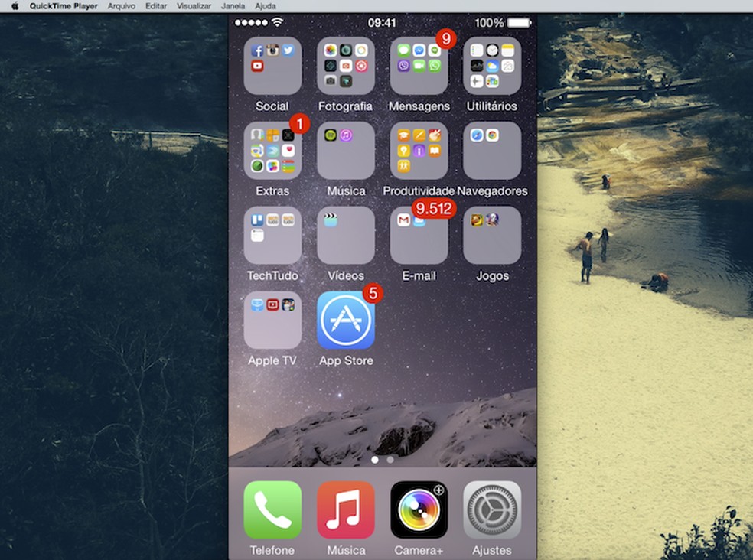Open the Social folder
This screenshot has width=753, height=560.
pyautogui.click(x=272, y=66)
